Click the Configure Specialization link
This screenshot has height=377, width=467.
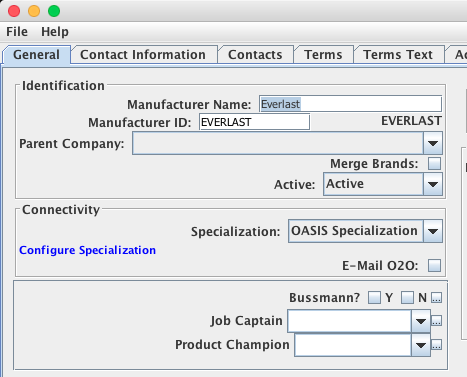[87, 250]
